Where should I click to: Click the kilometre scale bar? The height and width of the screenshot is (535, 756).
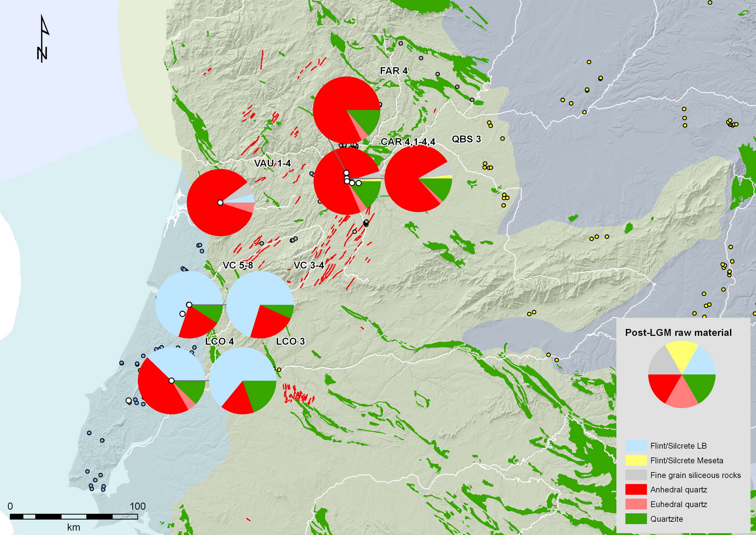point(74,516)
